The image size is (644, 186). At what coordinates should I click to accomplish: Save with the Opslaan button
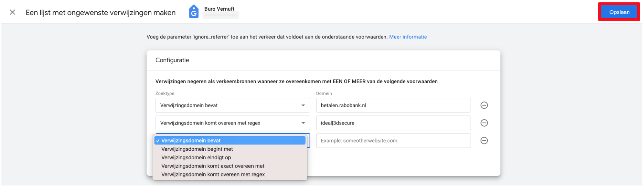[x=619, y=12]
